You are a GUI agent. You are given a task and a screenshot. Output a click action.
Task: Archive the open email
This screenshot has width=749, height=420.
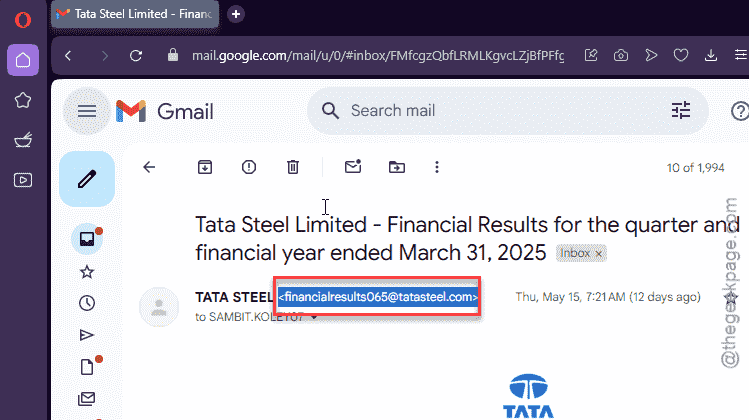pyautogui.click(x=205, y=167)
